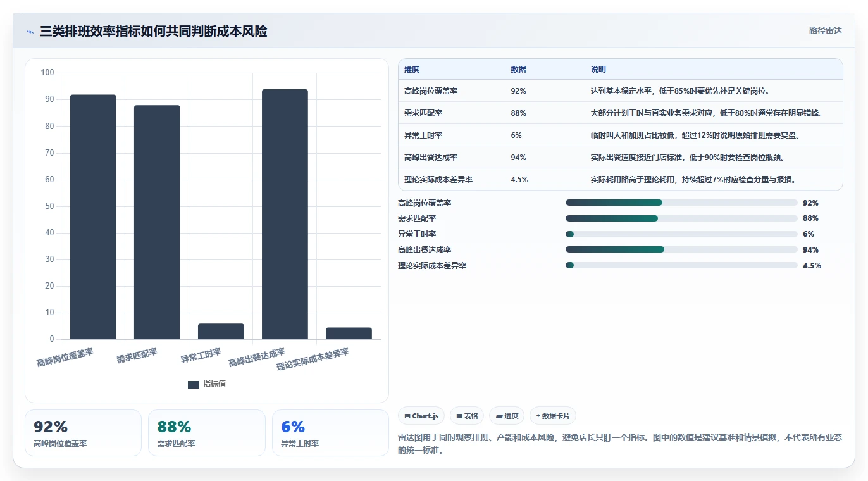The width and height of the screenshot is (868, 481).
Task: Click the 需求匹配率 progress bar
Action: click(681, 218)
